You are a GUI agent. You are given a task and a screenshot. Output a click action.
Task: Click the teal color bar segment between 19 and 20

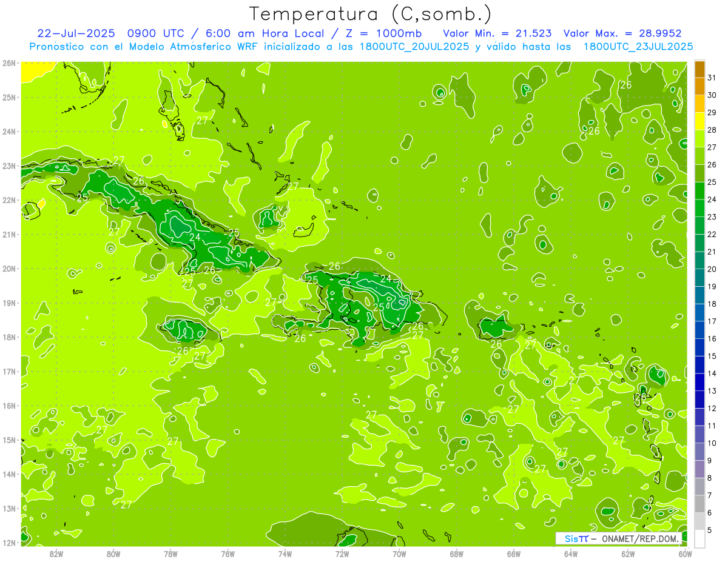click(x=699, y=278)
